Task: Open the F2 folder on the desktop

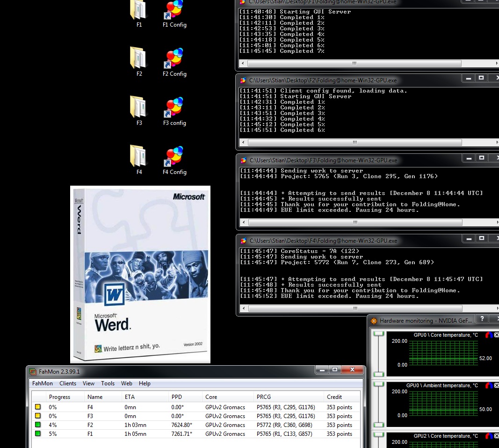Action: click(x=139, y=62)
